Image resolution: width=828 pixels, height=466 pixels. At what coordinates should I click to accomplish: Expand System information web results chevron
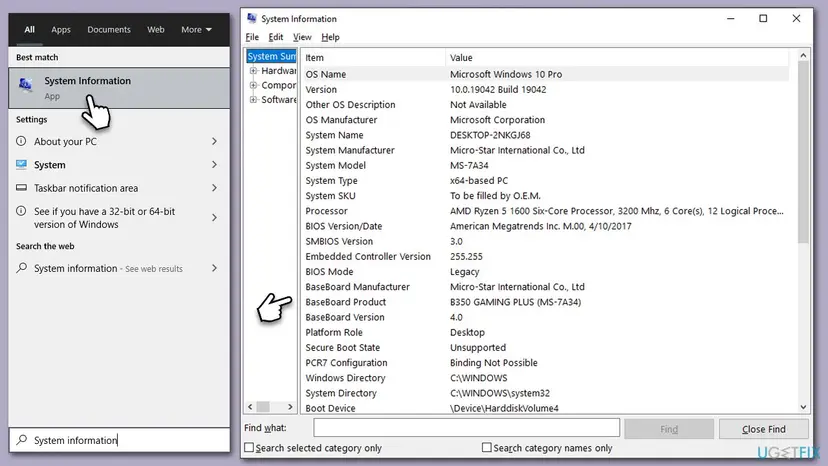pos(214,268)
